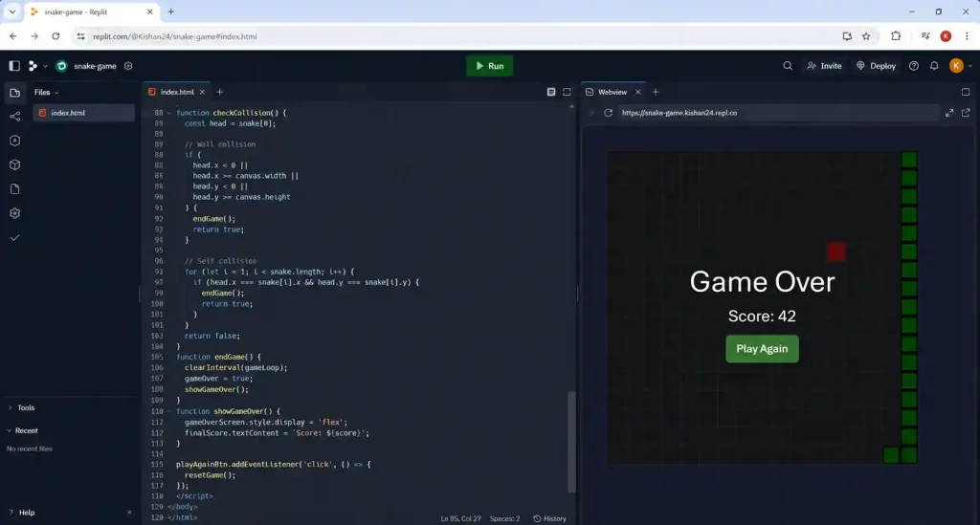Open a new Chrome tab
Screen dimensions: 980x525
(x=170, y=11)
